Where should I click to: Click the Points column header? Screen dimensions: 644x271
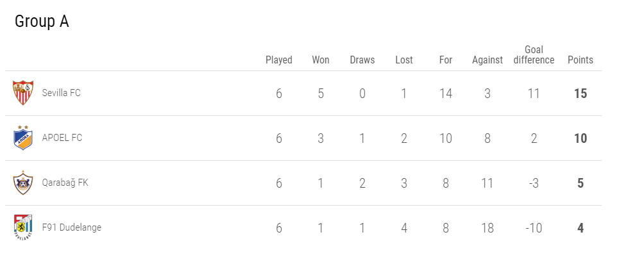click(x=580, y=60)
